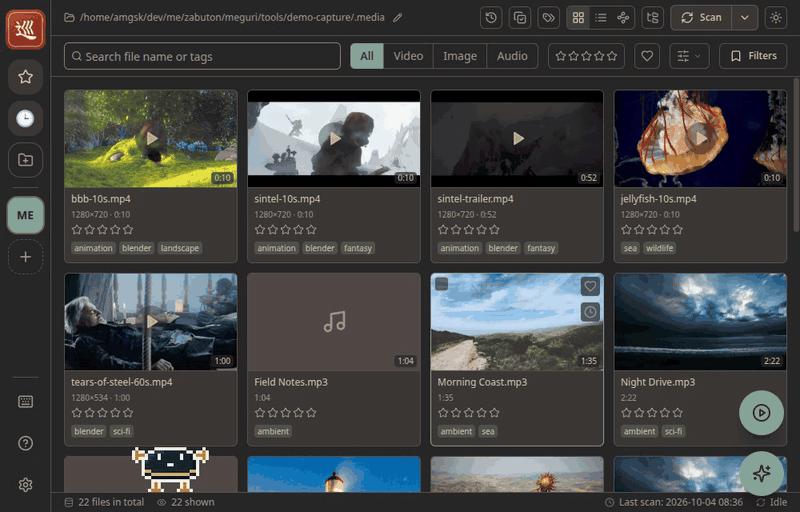800x512 pixels.
Task: Toggle the favorites-only heart filter
Action: (x=647, y=56)
